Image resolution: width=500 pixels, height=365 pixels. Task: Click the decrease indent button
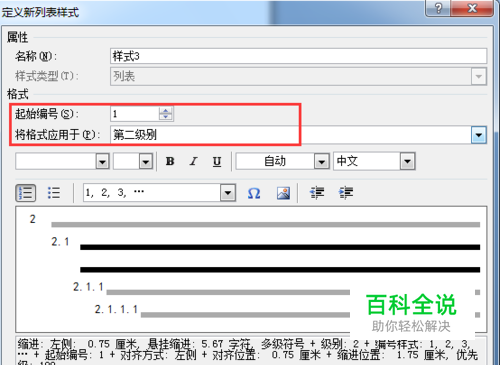(x=317, y=193)
